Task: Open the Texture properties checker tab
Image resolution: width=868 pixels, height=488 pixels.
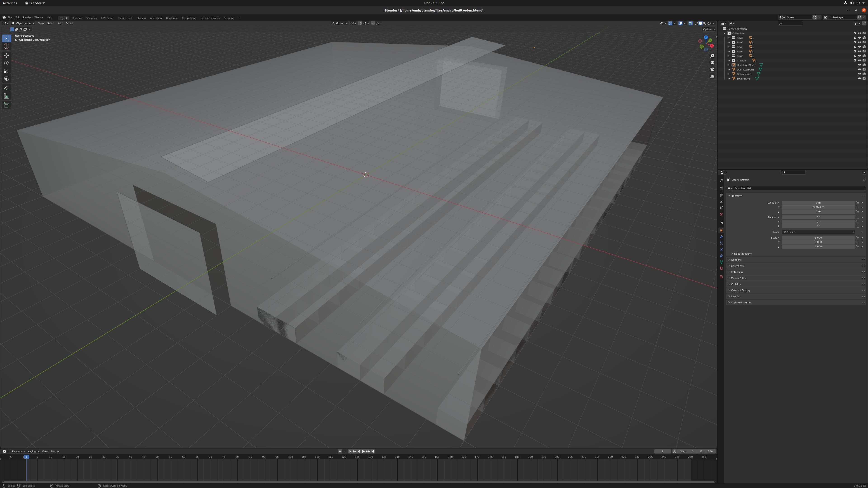Action: pyautogui.click(x=721, y=277)
